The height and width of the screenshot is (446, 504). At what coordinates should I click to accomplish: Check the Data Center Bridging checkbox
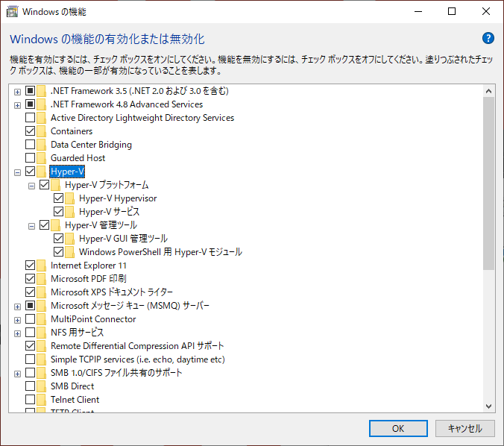coord(31,145)
